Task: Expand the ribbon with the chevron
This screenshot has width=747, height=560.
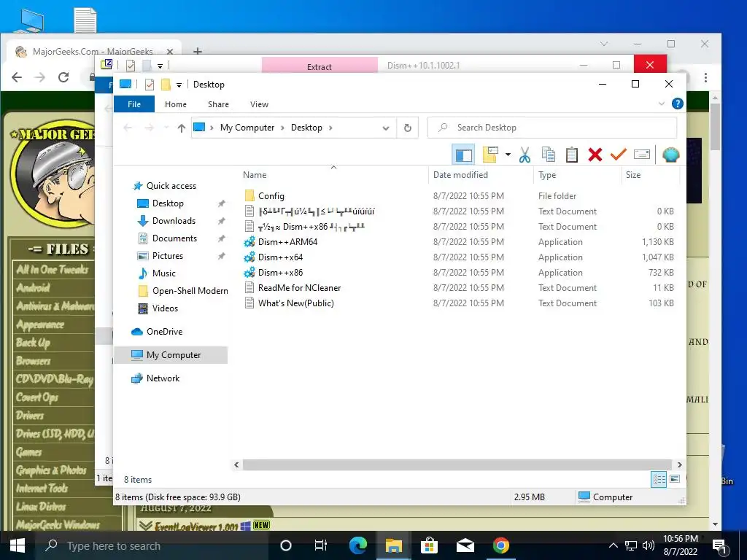Action: tap(661, 104)
